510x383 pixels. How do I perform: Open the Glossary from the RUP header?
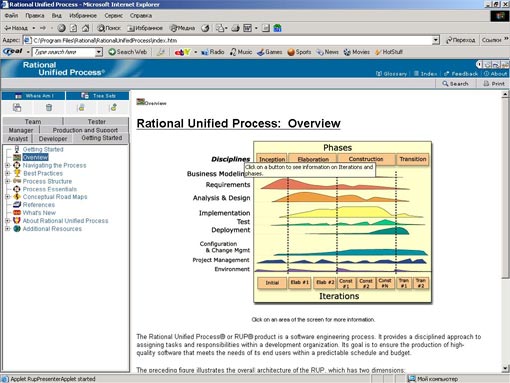tap(392, 74)
